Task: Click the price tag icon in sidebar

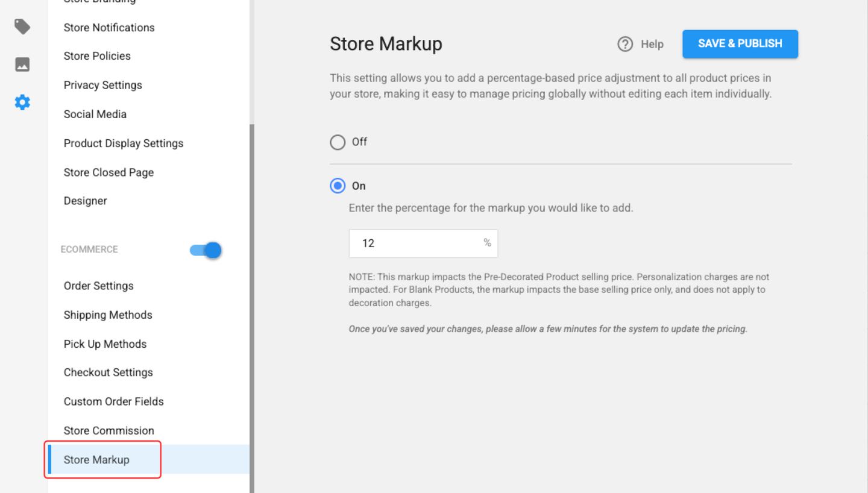Action: (22, 27)
